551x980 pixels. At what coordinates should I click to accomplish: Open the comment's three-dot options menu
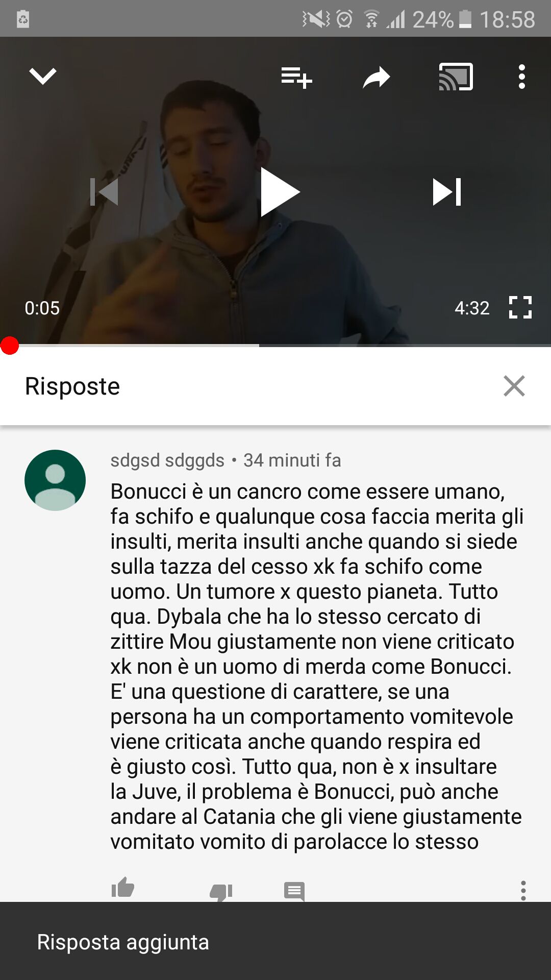tap(523, 890)
